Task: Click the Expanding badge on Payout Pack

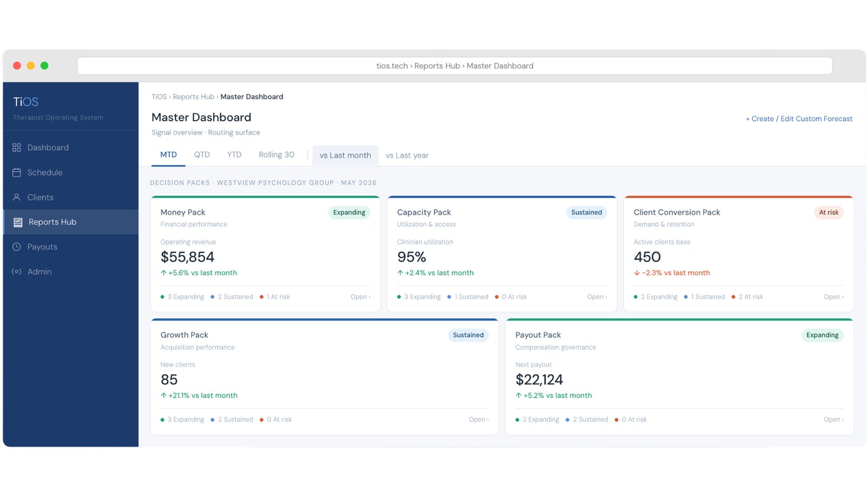Action: (x=822, y=335)
